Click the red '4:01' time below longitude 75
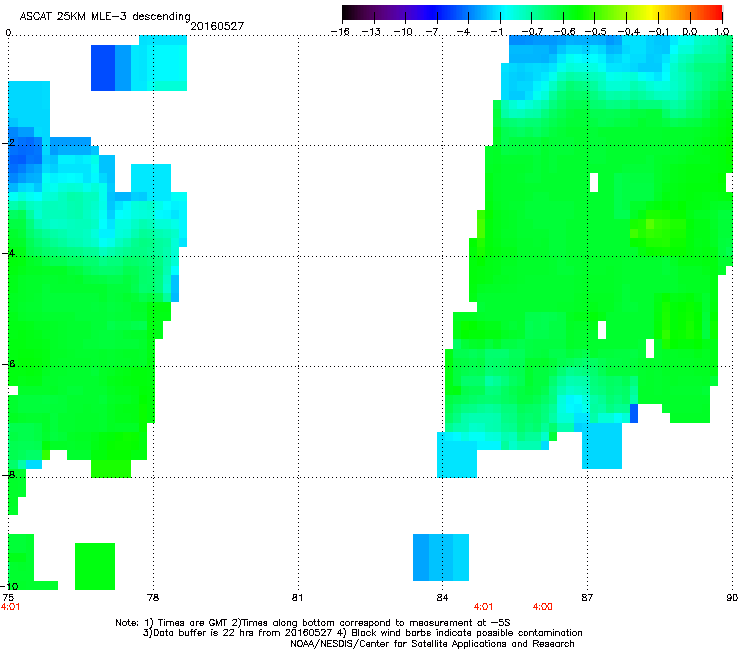The height and width of the screenshot is (650, 740). 10,607
